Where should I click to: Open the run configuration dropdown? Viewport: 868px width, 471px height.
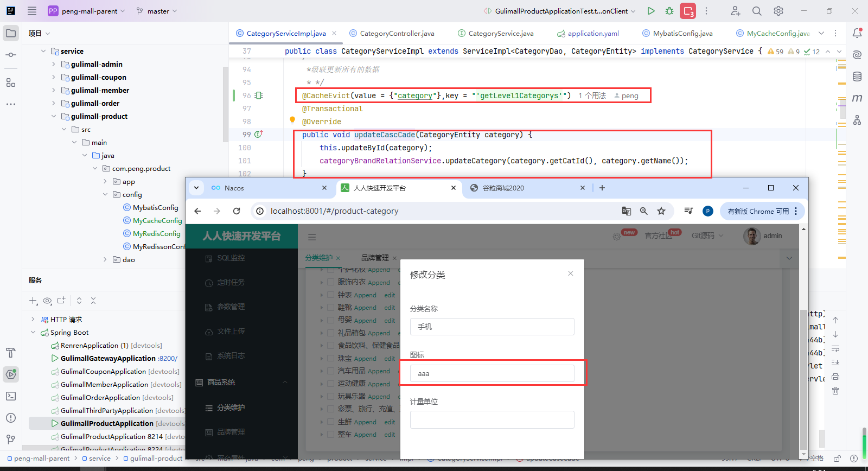(x=559, y=11)
